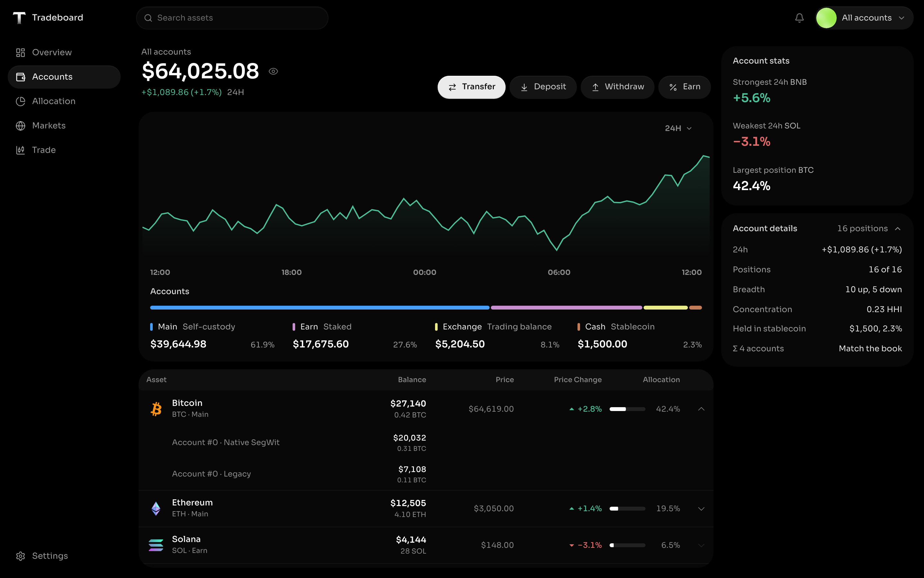Click Ethereum green up-arrow price indicator

coord(572,508)
